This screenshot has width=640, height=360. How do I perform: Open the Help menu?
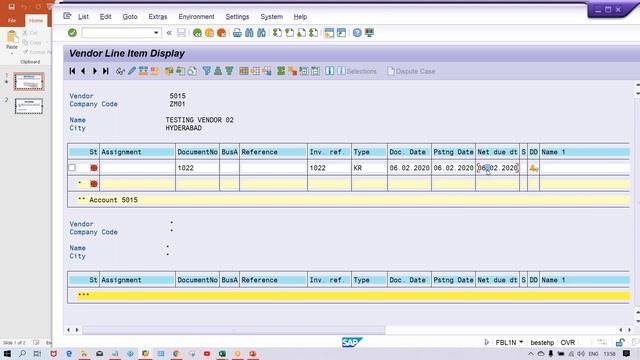pyautogui.click(x=300, y=17)
